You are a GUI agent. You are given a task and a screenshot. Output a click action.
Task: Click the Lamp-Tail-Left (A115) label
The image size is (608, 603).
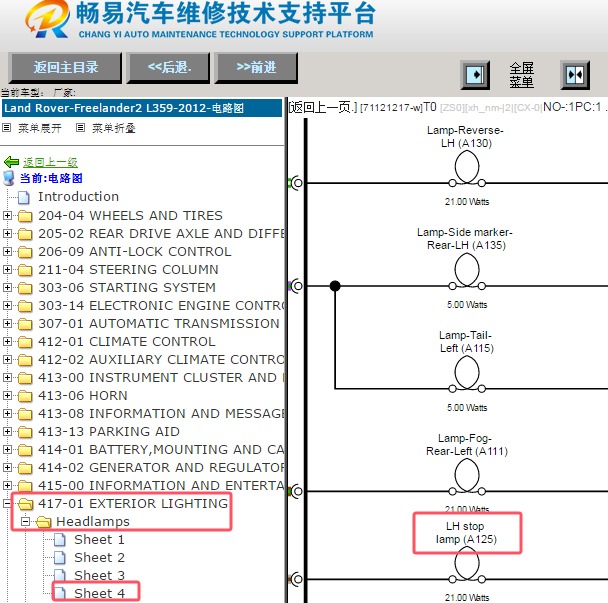466,341
